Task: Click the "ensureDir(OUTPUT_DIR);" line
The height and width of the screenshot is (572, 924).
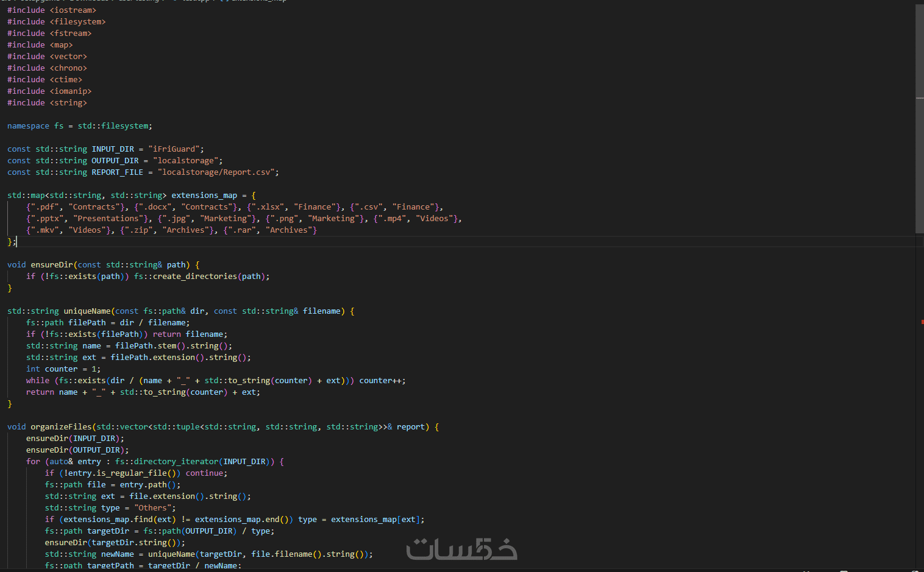Action: click(x=78, y=450)
